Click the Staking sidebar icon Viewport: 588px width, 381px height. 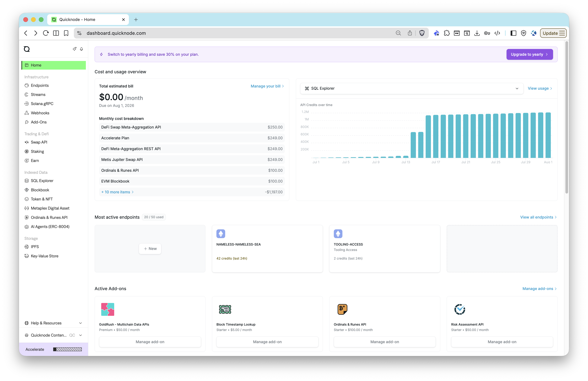coord(27,151)
